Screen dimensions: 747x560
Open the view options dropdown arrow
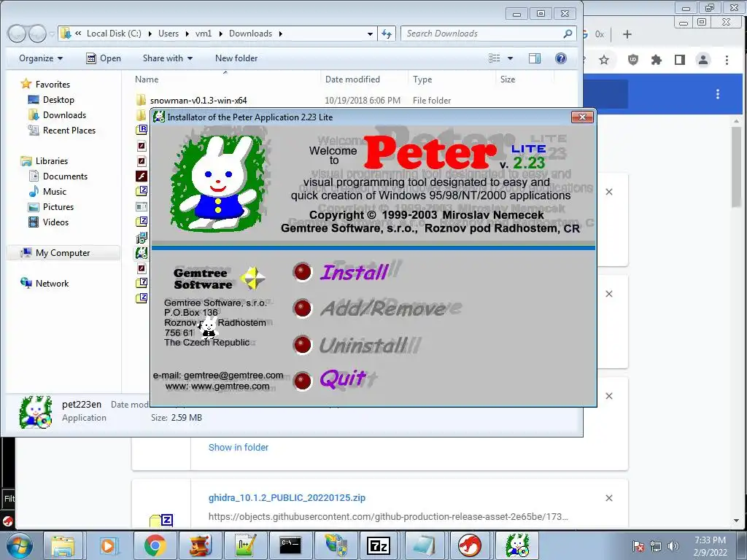tap(510, 58)
